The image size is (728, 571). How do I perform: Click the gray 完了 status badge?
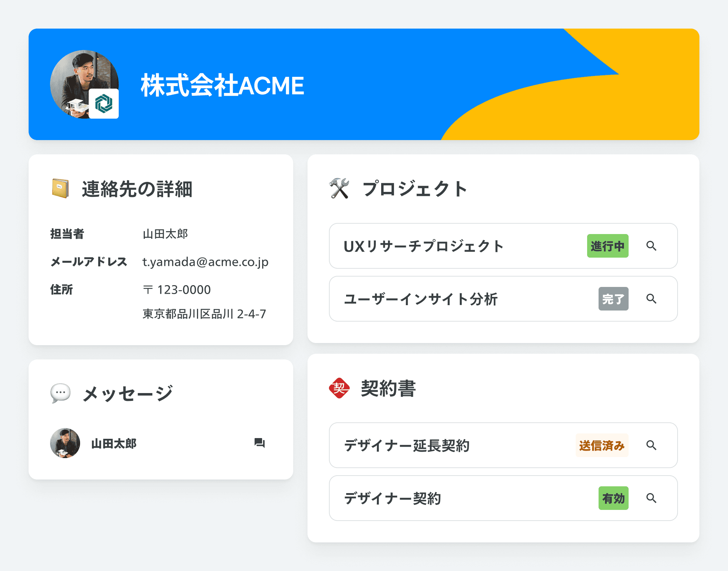[x=613, y=299]
